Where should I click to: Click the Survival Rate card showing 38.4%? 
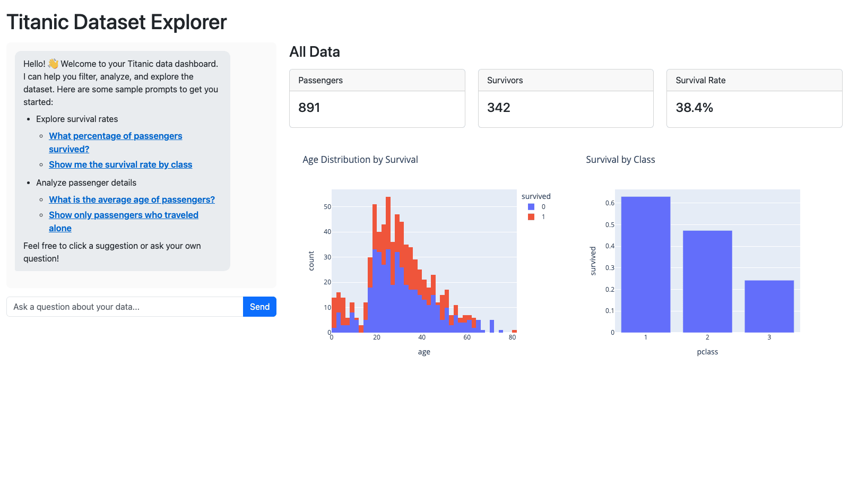(754, 99)
